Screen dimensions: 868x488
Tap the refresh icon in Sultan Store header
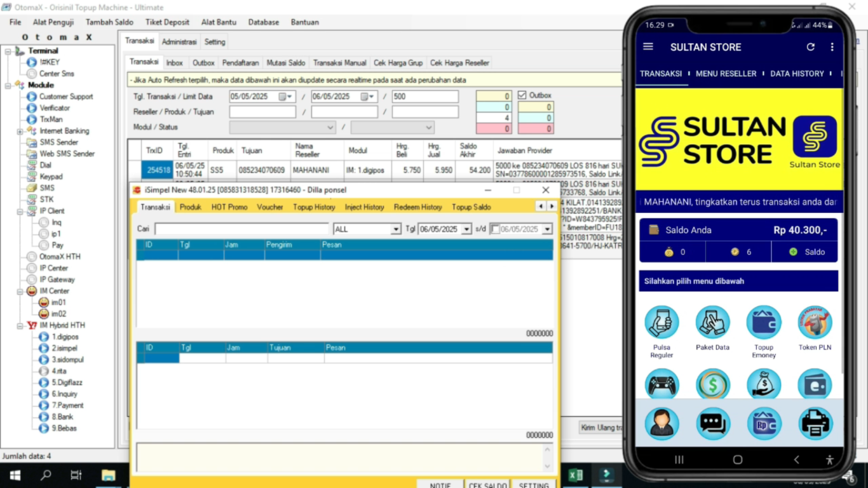[810, 47]
